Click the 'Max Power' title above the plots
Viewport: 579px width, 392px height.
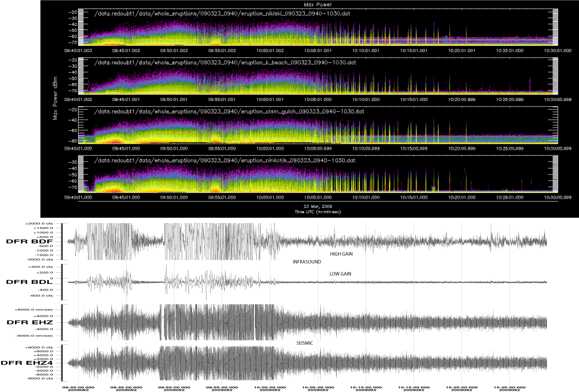coord(317,5)
